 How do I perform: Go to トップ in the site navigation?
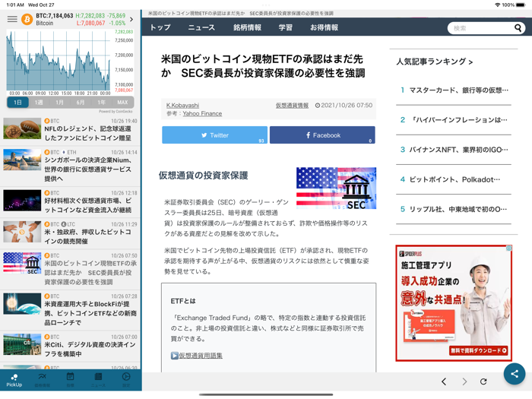pyautogui.click(x=160, y=27)
